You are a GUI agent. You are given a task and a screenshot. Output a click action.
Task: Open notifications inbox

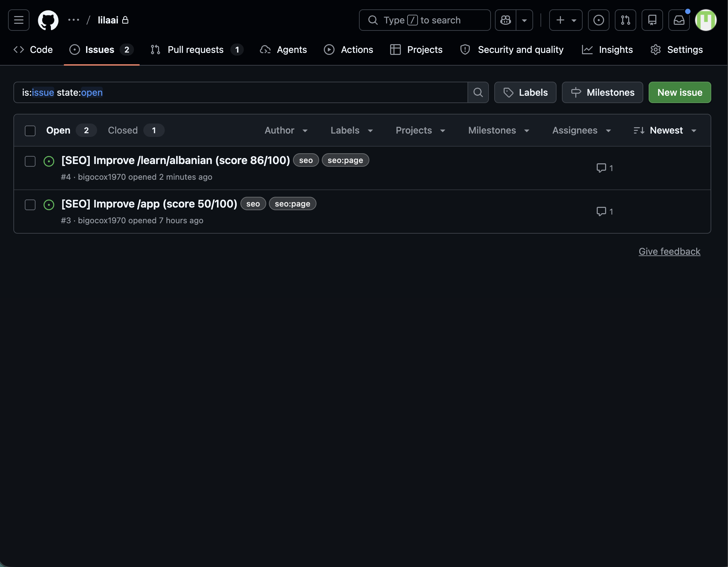[679, 20]
